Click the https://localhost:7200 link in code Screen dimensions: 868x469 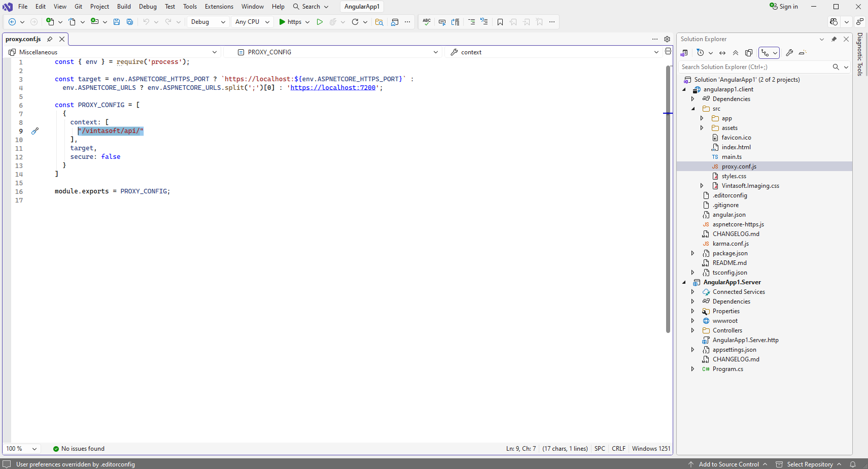click(333, 88)
